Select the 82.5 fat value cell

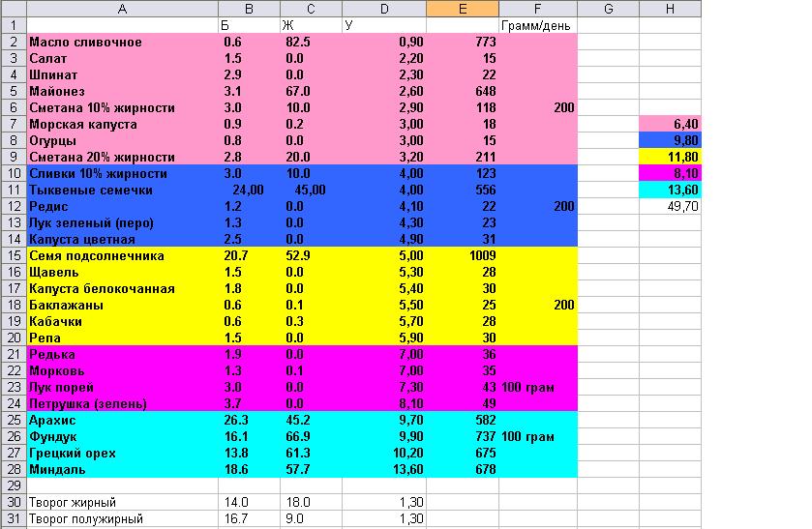pos(311,43)
